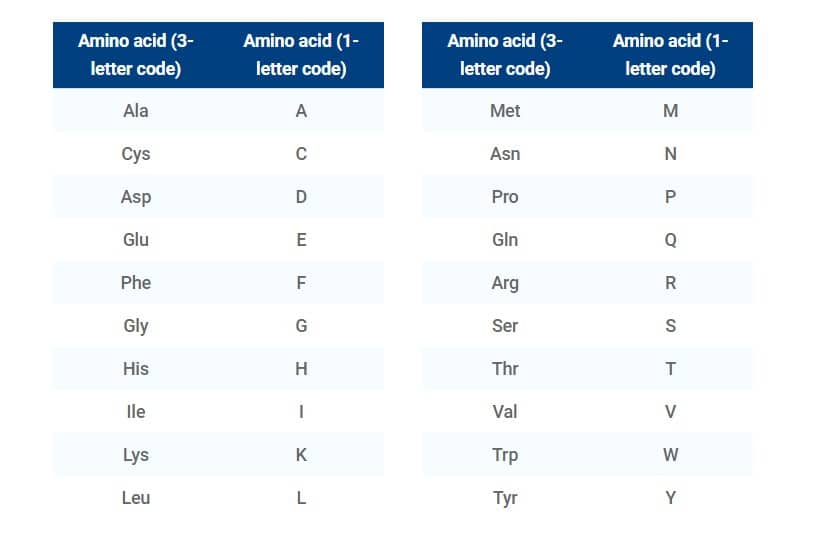Screen dimensions: 830x549
Task: Click the His amino acid cell
Action: point(136,368)
